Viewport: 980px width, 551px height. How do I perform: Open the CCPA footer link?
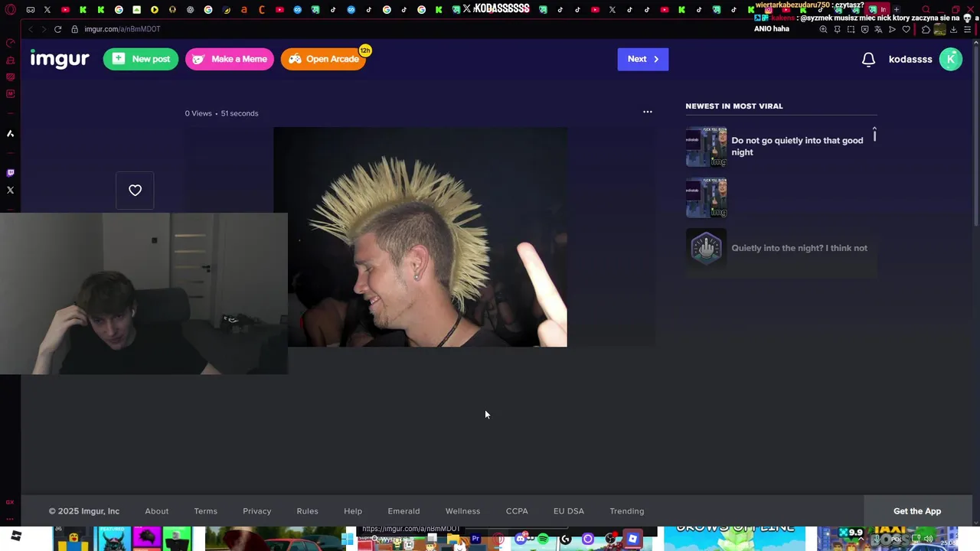click(517, 511)
